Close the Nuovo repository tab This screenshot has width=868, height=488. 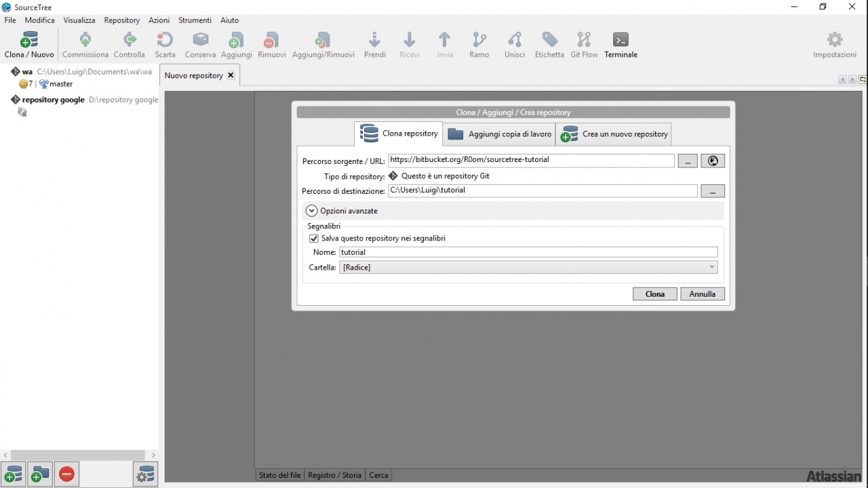pos(231,75)
